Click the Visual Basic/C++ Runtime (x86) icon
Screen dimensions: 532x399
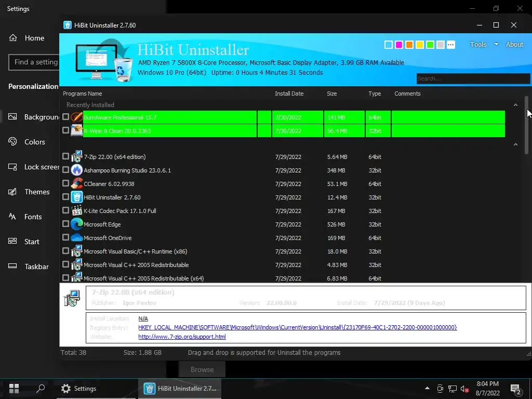click(77, 251)
